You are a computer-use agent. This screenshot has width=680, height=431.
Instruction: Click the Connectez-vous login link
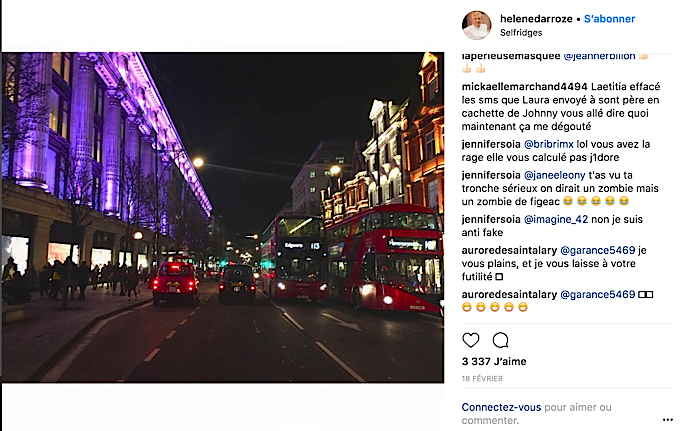(501, 407)
